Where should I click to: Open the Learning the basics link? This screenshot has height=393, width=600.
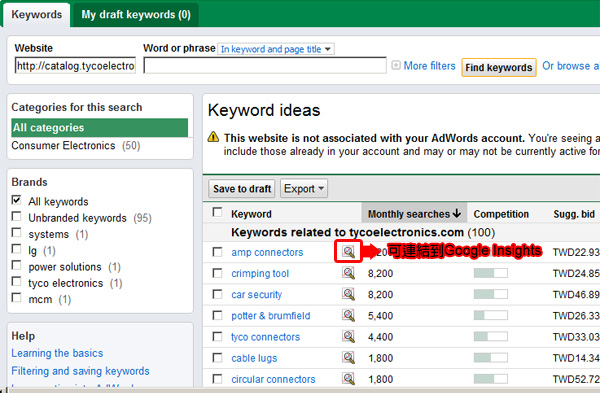click(x=57, y=353)
